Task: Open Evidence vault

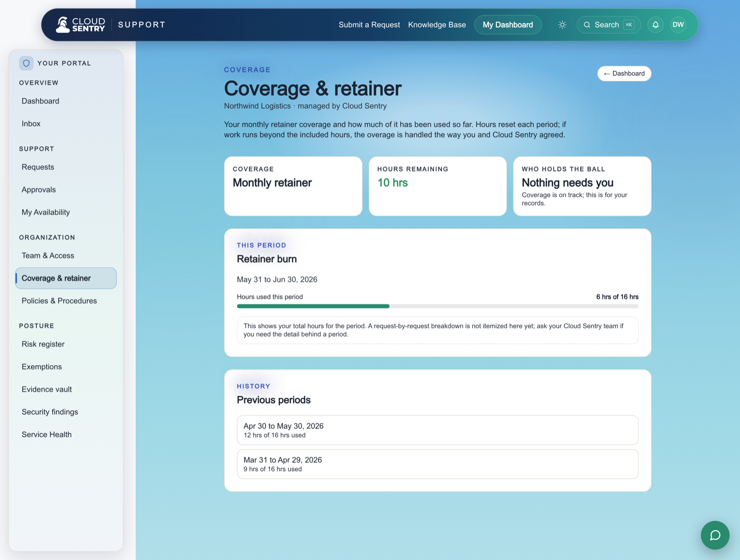Action: point(66,390)
